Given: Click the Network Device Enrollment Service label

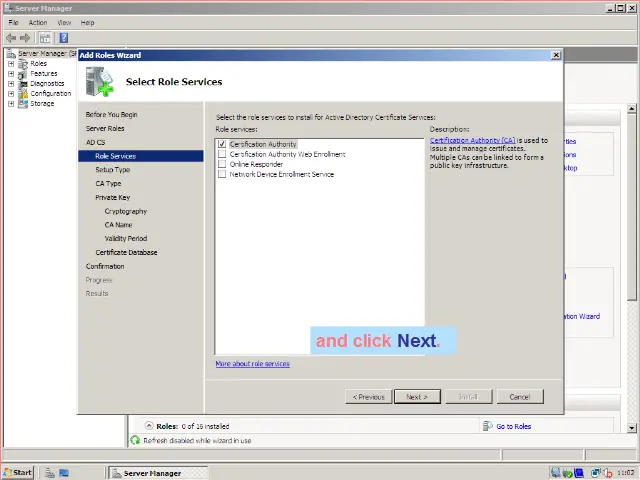Looking at the screenshot, I should (x=282, y=174).
